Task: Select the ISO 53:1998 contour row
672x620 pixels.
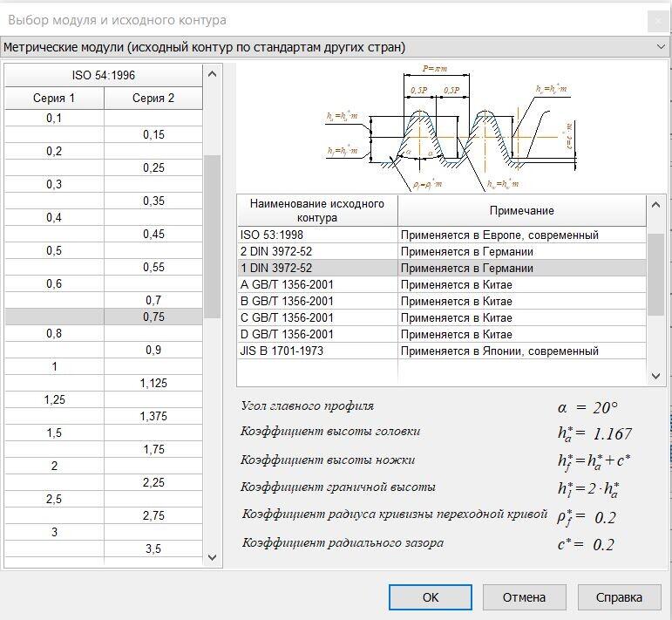Action: pos(441,235)
